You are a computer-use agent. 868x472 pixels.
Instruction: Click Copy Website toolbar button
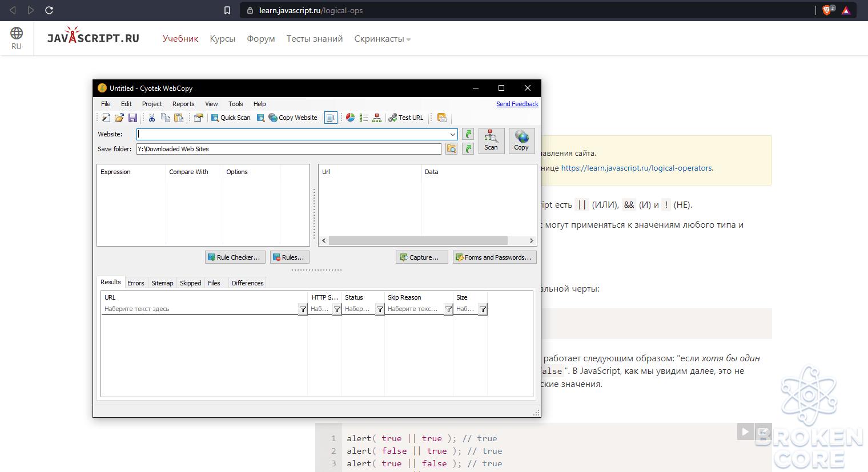[x=293, y=118]
